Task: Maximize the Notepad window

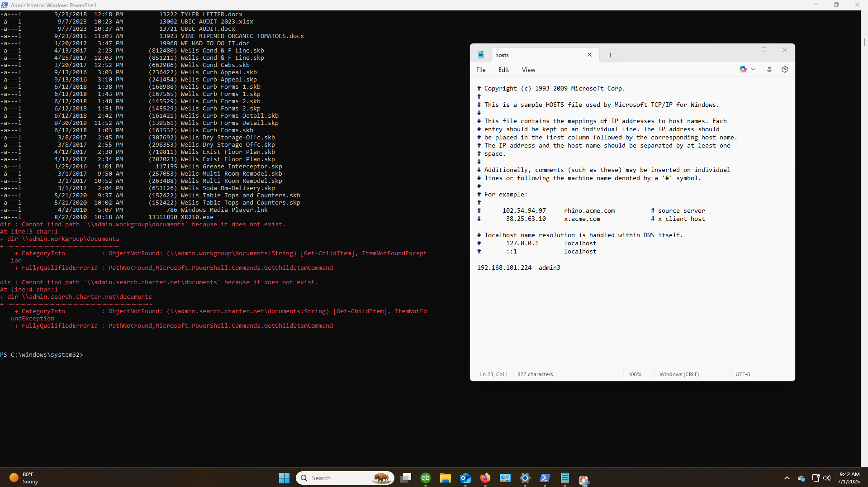Action: 764,50
